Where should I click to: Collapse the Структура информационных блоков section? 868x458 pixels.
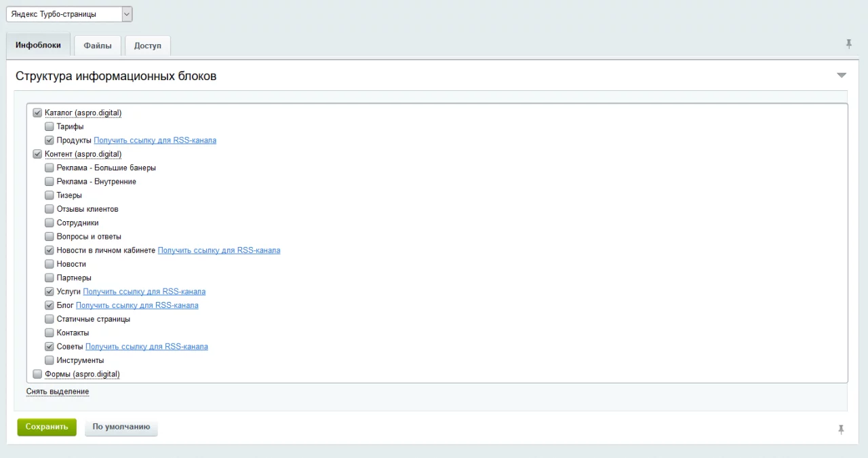pyautogui.click(x=842, y=75)
